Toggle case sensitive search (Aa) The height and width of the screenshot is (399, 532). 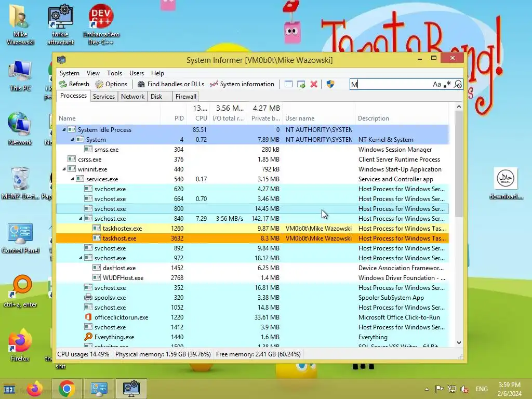tap(436, 84)
